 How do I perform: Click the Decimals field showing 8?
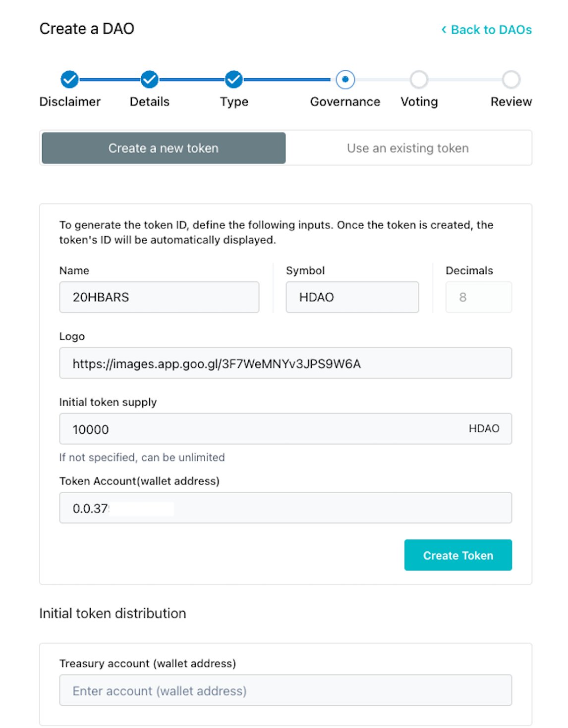(x=479, y=297)
